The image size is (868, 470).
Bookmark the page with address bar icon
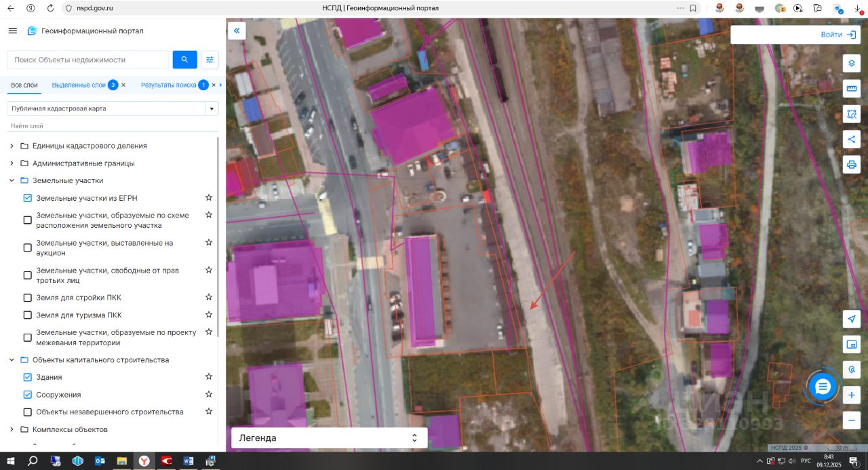pyautogui.click(x=693, y=8)
